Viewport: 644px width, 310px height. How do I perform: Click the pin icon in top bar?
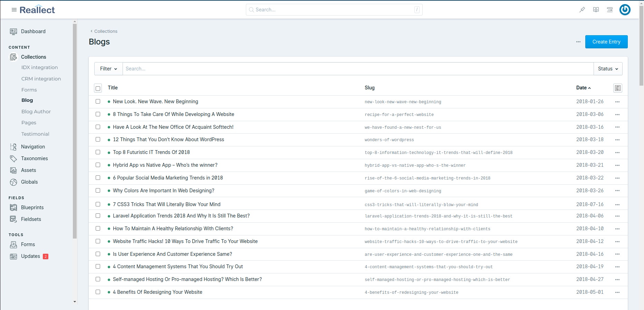click(582, 10)
